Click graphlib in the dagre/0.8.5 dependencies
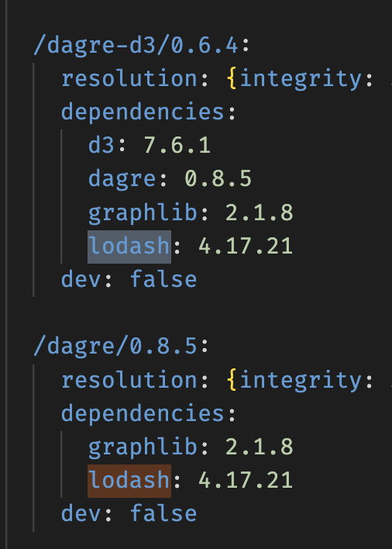The height and width of the screenshot is (549, 392). point(143,447)
